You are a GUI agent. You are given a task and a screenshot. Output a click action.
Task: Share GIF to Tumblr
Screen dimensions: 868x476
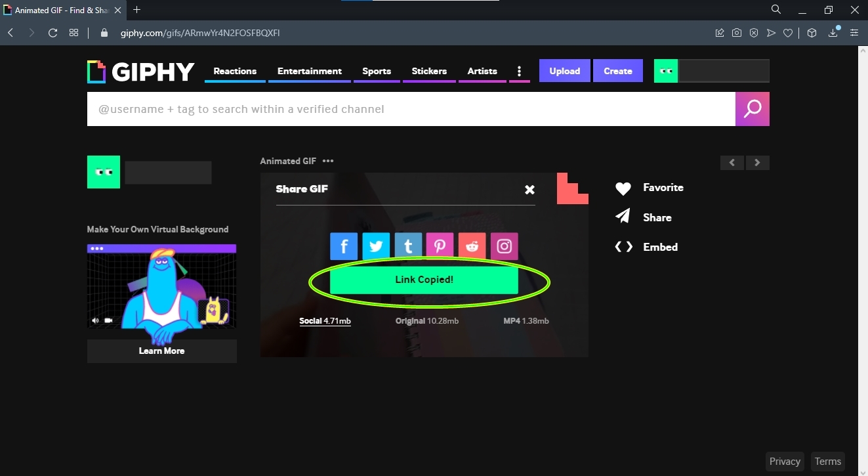[x=408, y=246]
